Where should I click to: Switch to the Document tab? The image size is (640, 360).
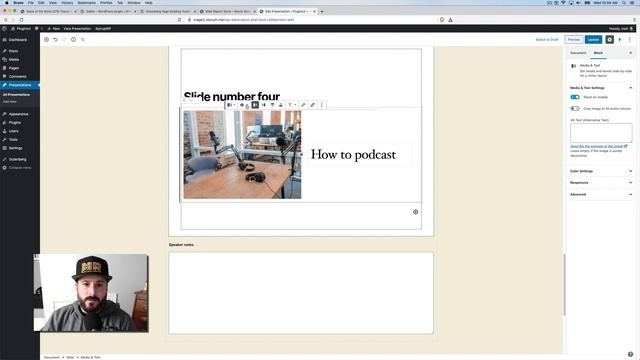tap(578, 53)
